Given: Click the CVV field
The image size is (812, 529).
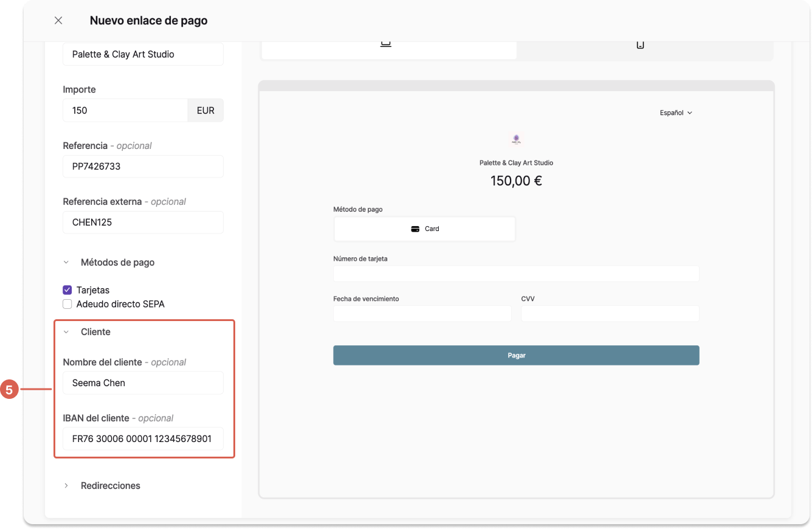Looking at the screenshot, I should (x=610, y=314).
